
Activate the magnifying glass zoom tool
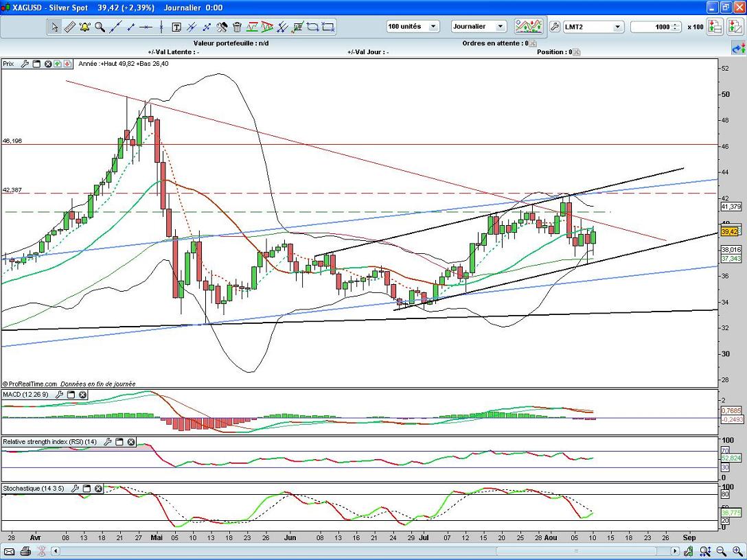100,27
